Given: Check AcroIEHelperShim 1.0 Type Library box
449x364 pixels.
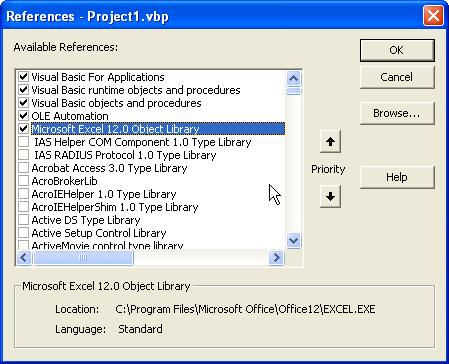Looking at the screenshot, I should tap(23, 207).
